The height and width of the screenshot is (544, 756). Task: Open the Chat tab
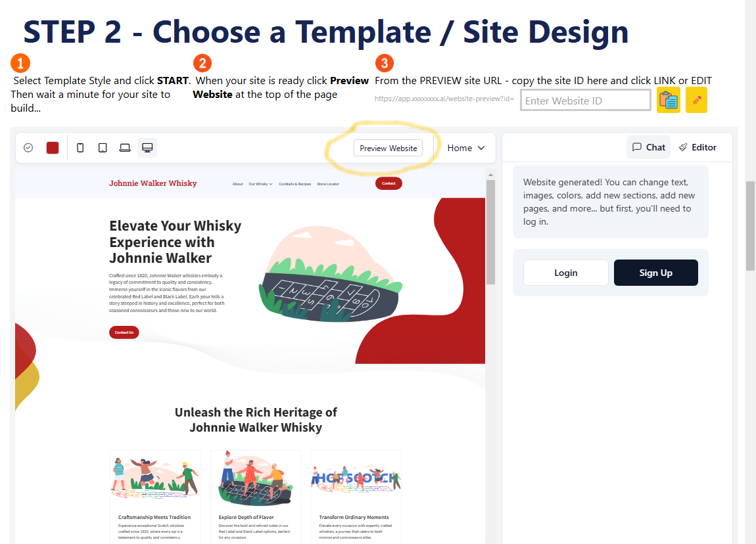[x=648, y=147]
